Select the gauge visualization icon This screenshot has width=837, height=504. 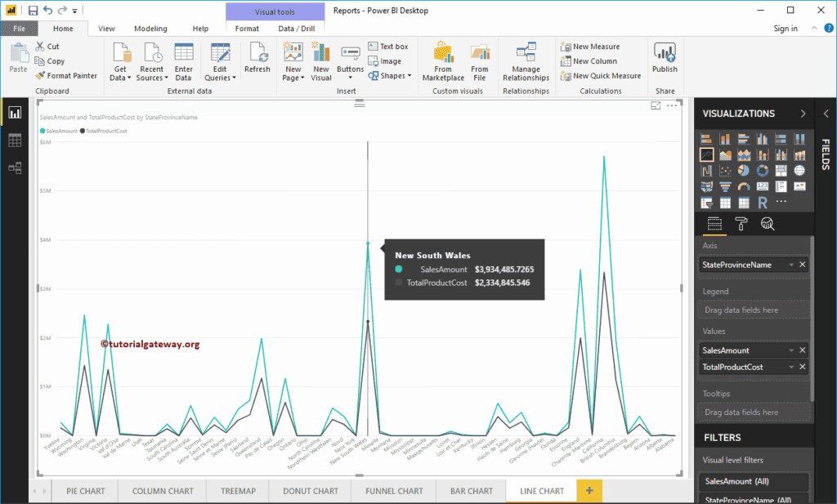(743, 186)
